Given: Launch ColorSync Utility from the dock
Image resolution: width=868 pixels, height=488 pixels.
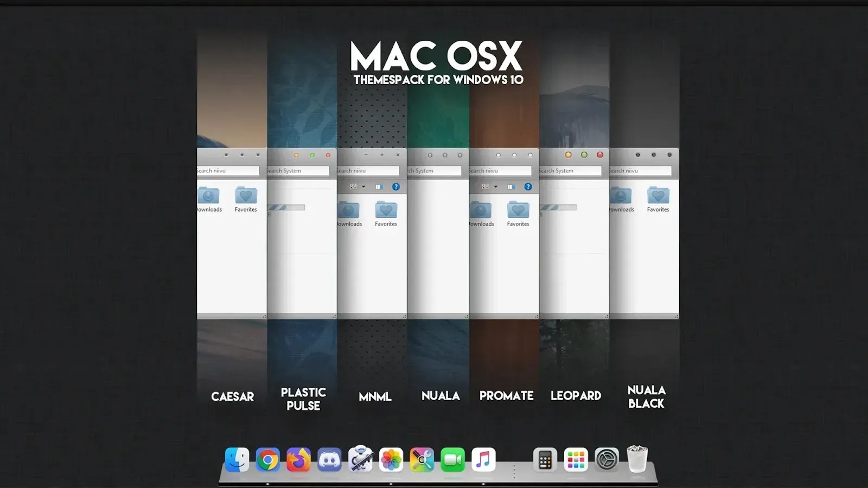Looking at the screenshot, I should (422, 460).
